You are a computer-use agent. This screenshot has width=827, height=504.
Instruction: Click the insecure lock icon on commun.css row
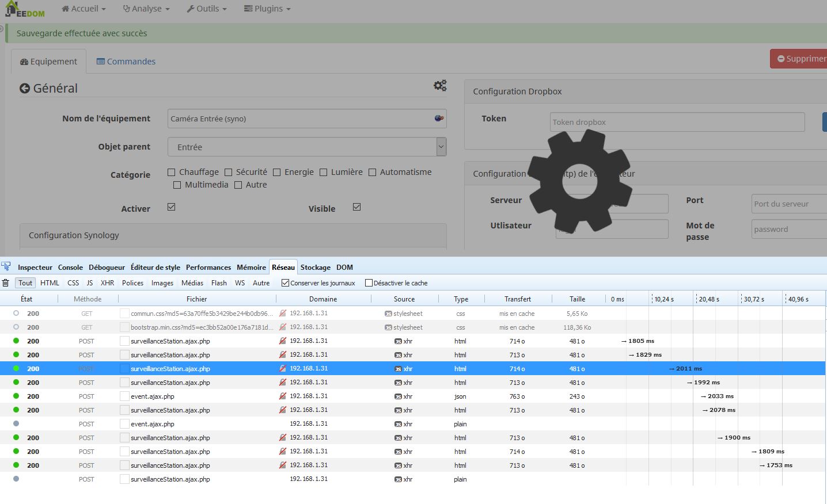283,314
